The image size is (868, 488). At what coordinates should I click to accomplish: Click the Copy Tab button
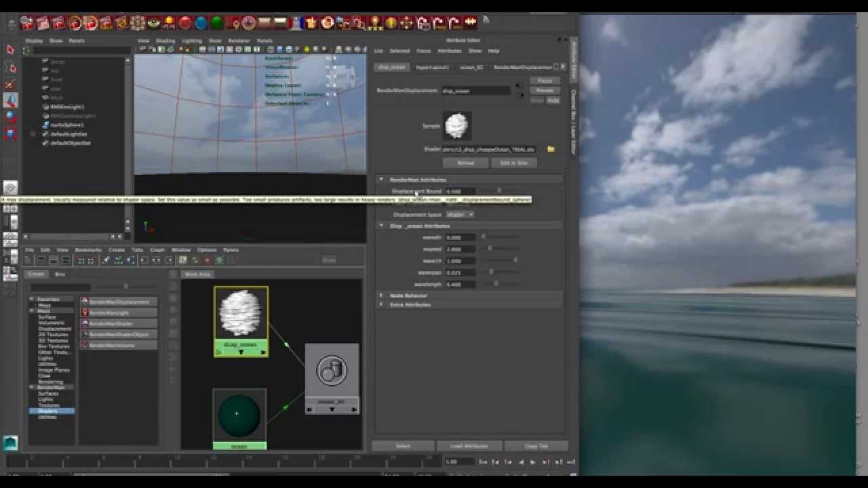pos(536,446)
